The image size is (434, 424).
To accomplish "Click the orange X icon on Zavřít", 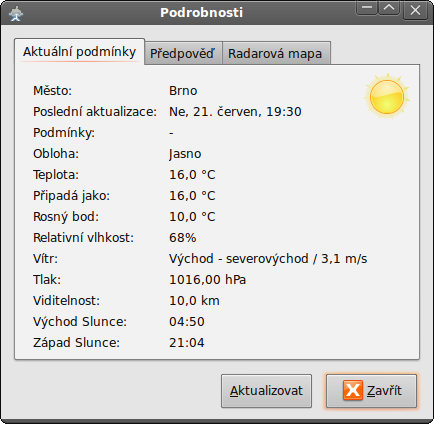I will tap(353, 390).
